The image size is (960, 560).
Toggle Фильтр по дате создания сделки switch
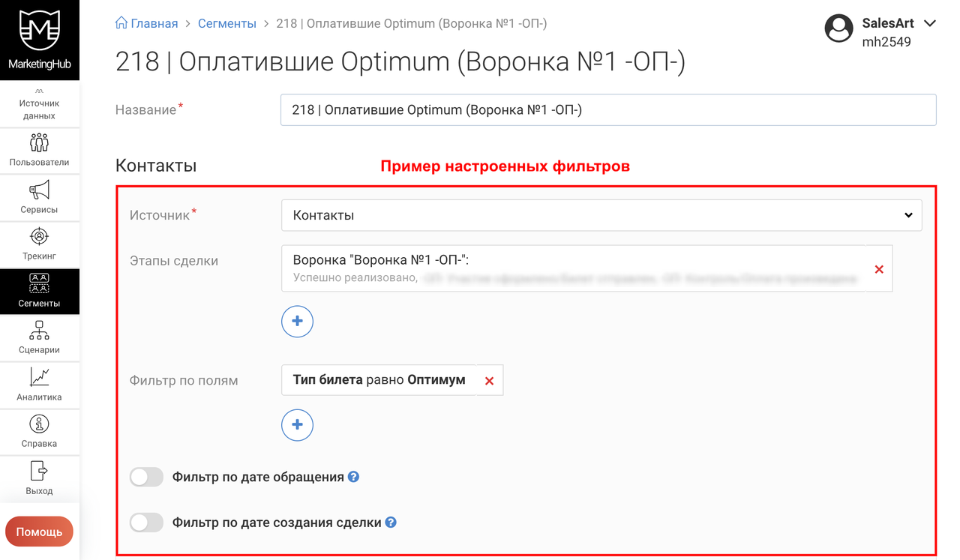(x=146, y=523)
